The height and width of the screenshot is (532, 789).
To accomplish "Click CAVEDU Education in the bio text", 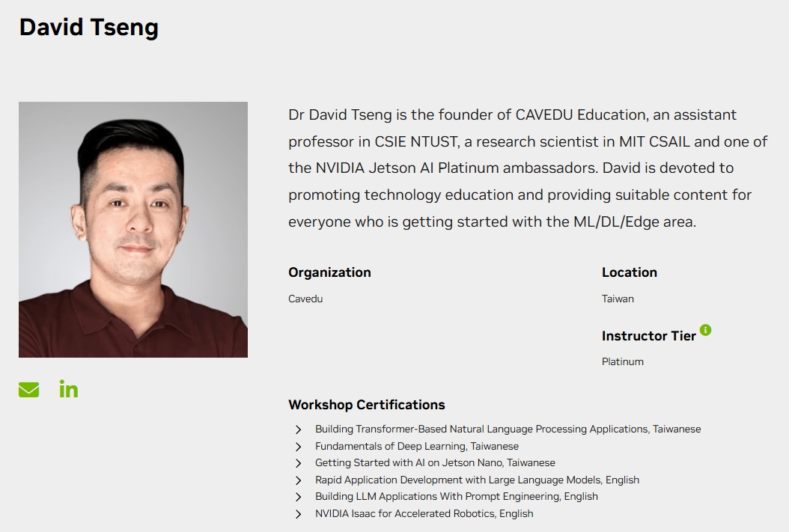I will tap(579, 114).
